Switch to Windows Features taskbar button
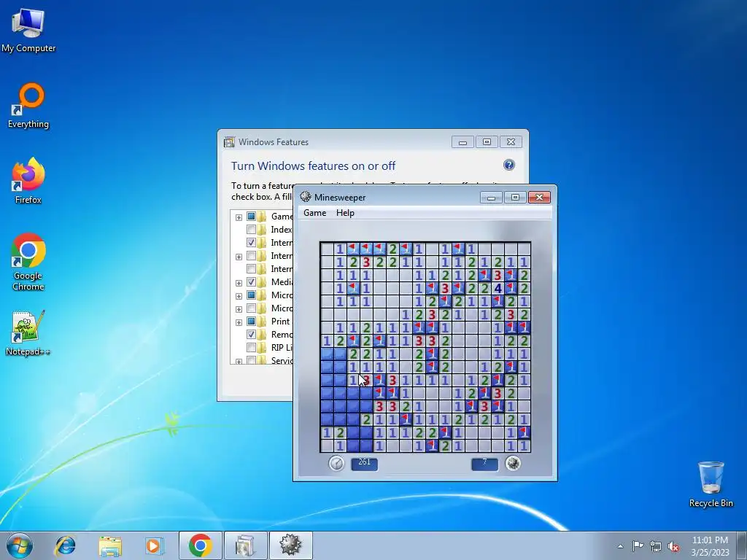Viewport: 747px width, 560px height. (245, 545)
